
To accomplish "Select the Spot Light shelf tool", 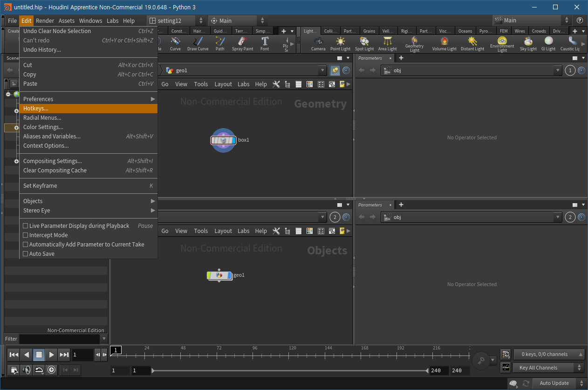I will click(x=364, y=44).
